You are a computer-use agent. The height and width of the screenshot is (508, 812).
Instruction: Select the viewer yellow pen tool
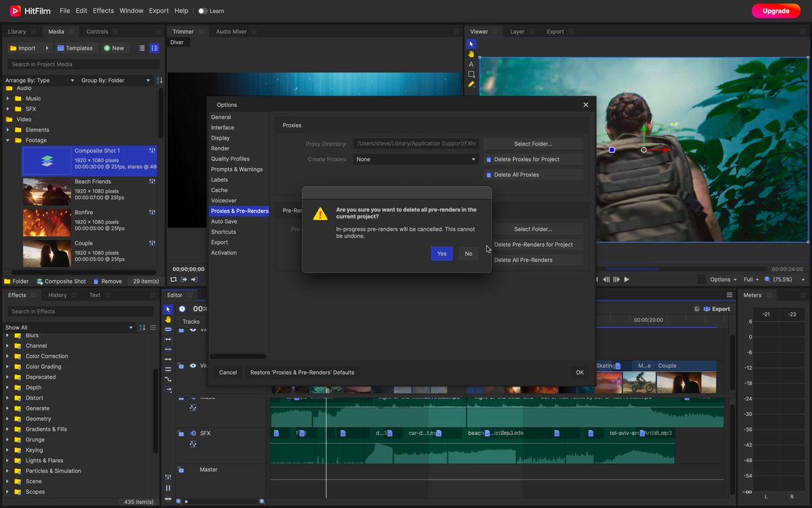[x=472, y=85]
